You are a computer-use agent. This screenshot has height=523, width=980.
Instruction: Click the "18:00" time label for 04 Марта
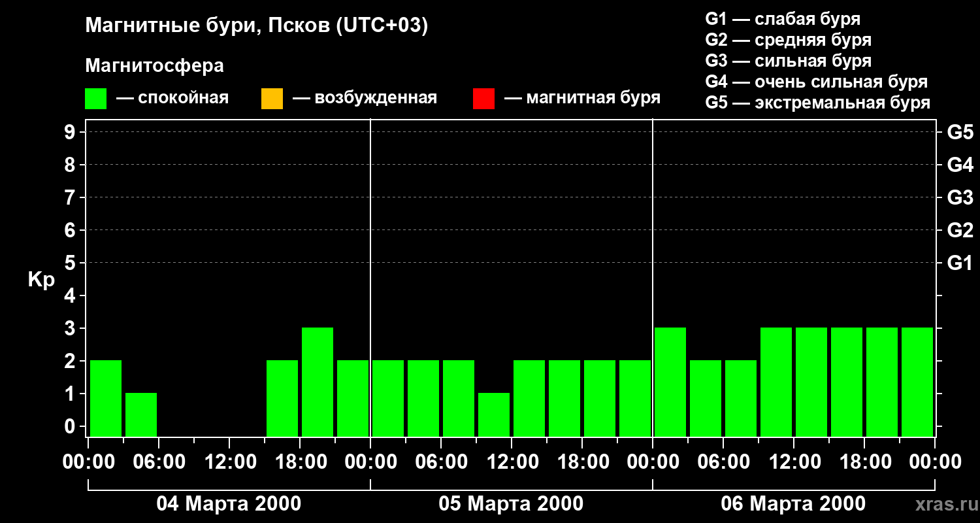(300, 462)
